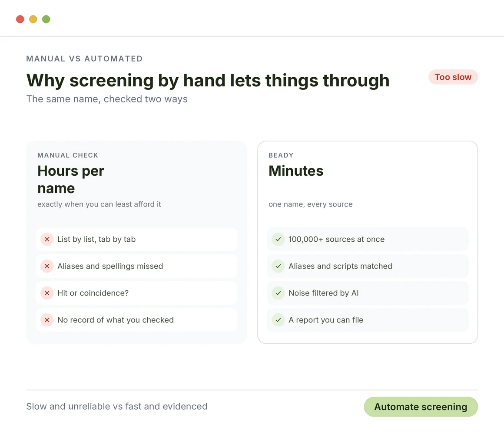Click the X icon by No record of what you checked
504x434 pixels.
click(47, 320)
